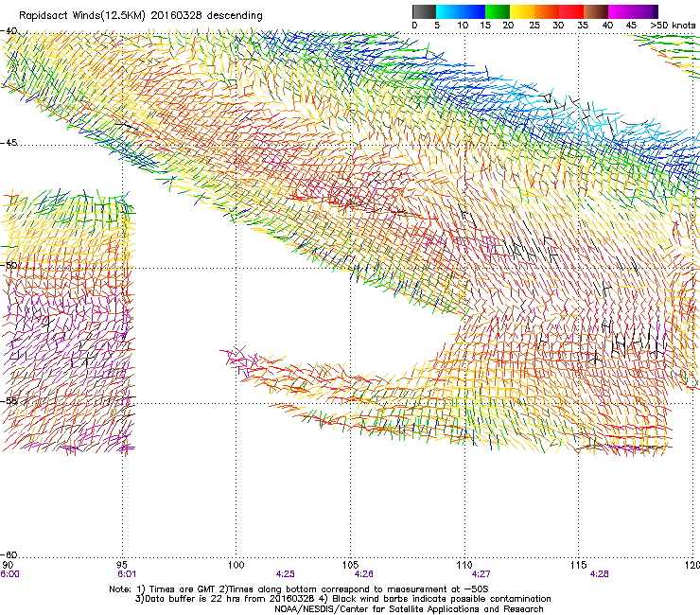Click the magenta 40–45 knots legend segment

621,11
